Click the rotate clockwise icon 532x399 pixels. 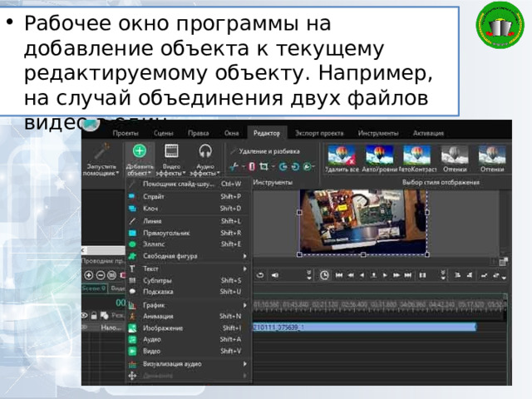(x=295, y=166)
